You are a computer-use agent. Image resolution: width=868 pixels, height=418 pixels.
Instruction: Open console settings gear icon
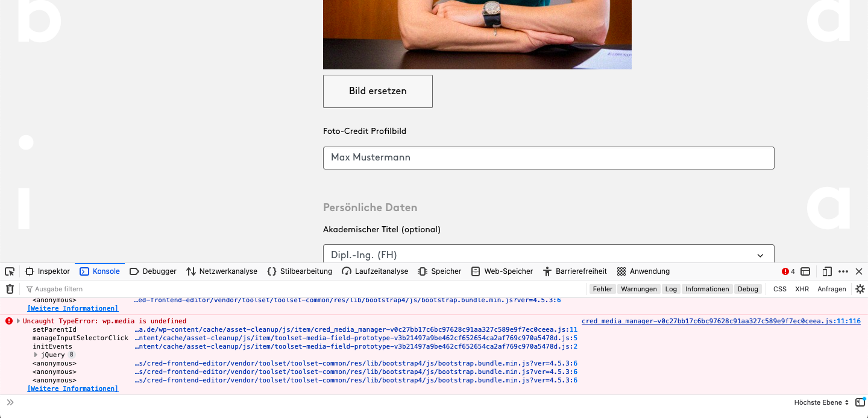coord(860,289)
